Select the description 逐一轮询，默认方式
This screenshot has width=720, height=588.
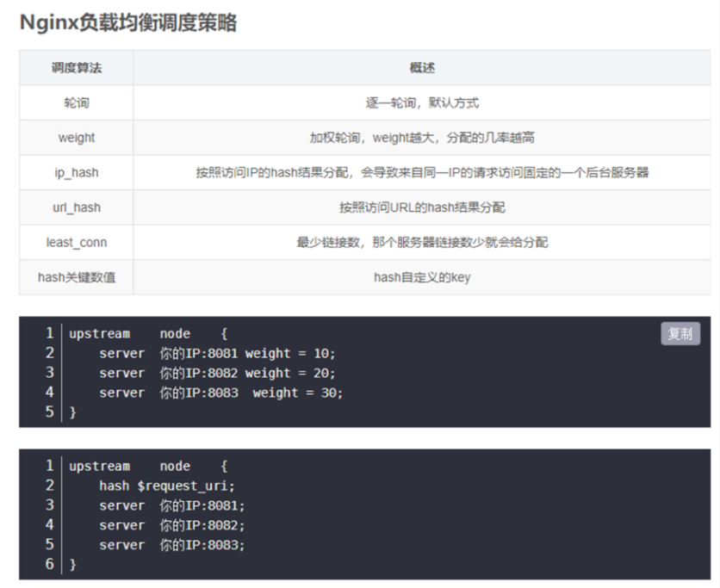click(422, 102)
